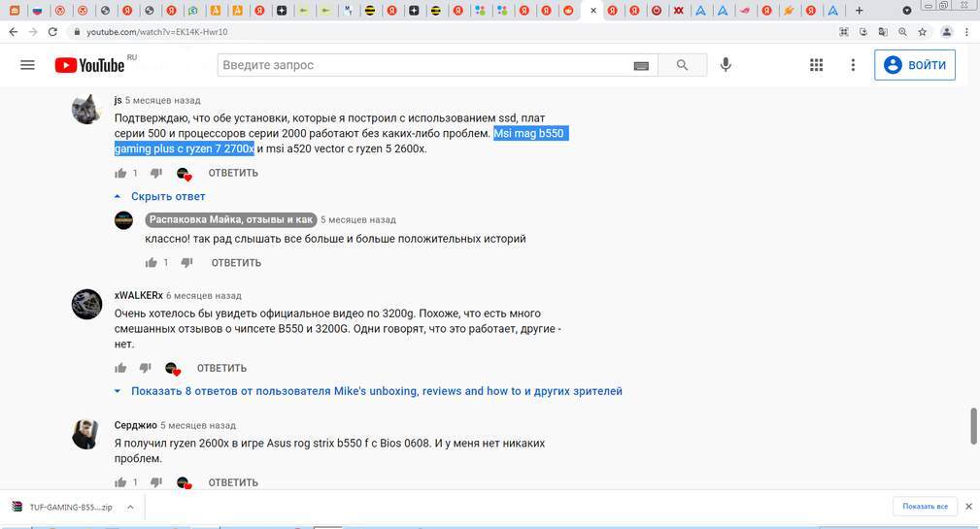980x529 pixels.
Task: Click the creator heart on Серджио's comment
Action: click(x=184, y=482)
